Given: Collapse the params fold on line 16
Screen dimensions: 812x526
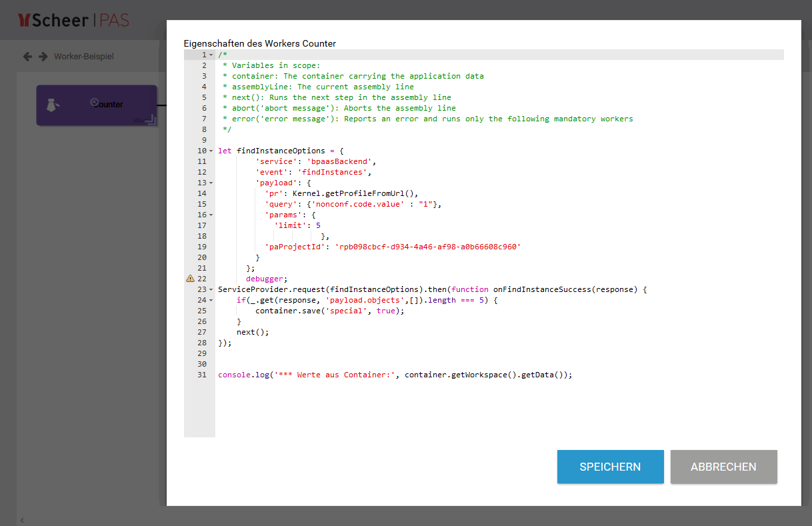Looking at the screenshot, I should [211, 215].
